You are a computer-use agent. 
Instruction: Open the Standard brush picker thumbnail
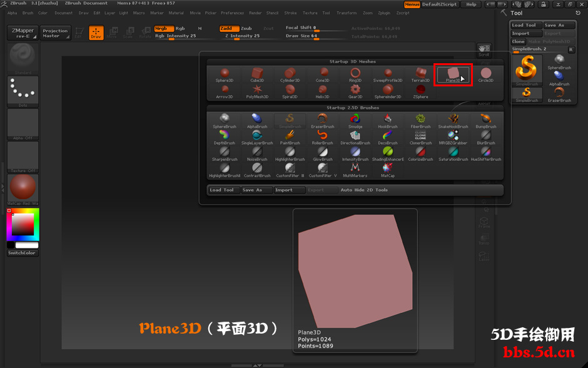(23, 59)
